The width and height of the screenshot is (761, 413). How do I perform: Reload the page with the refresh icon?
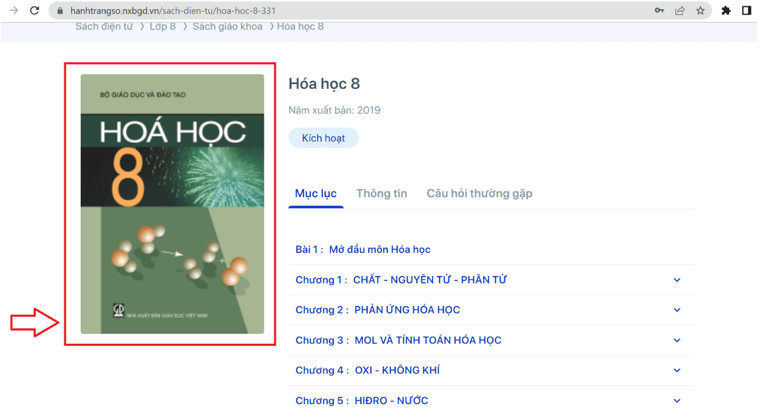click(34, 10)
